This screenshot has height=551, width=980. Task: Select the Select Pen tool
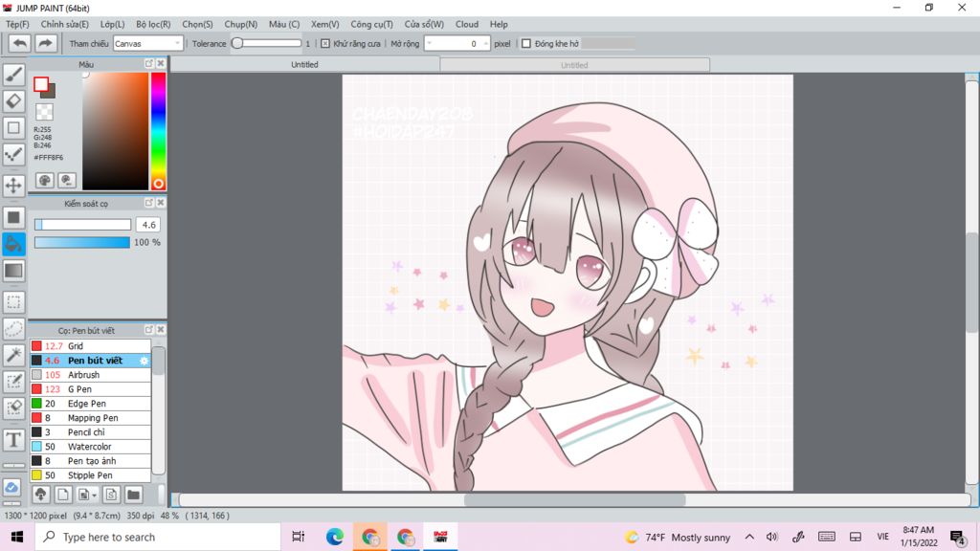pos(13,382)
